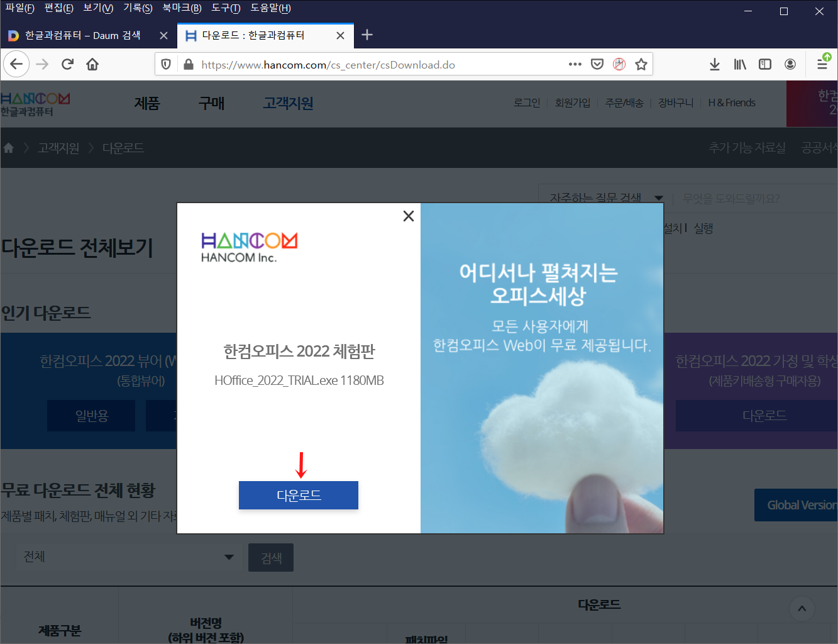838x644 pixels.
Task: Open the 구매 navigation menu
Action: tap(211, 104)
